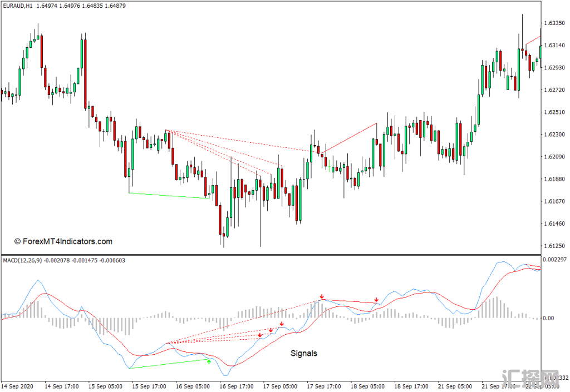Select price level 1.62510 on axis
This screenshot has height=392, width=570.
(x=554, y=112)
